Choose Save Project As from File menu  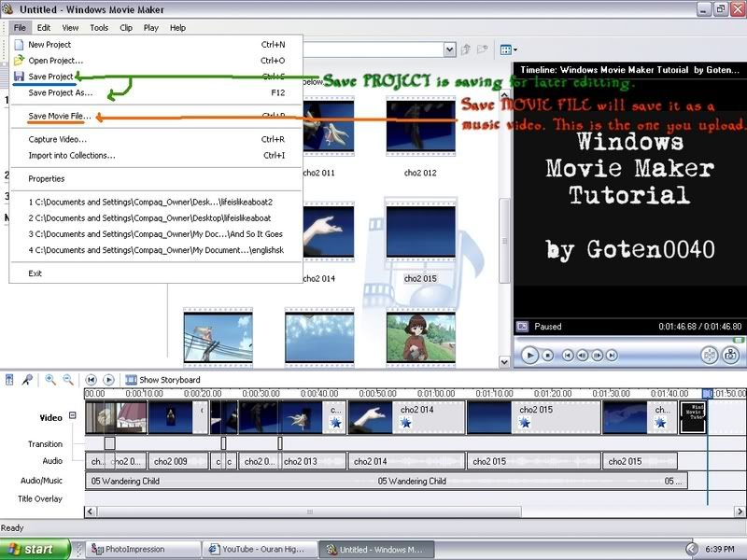[x=156, y=92]
